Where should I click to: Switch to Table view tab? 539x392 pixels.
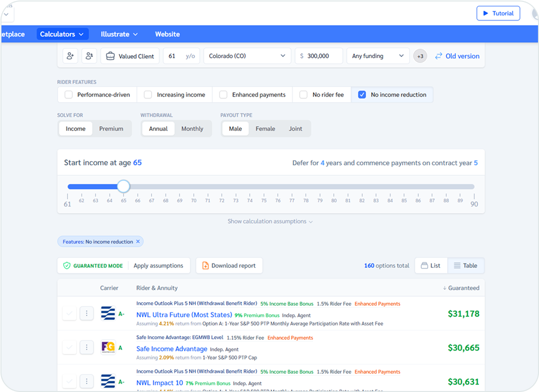[x=466, y=266]
